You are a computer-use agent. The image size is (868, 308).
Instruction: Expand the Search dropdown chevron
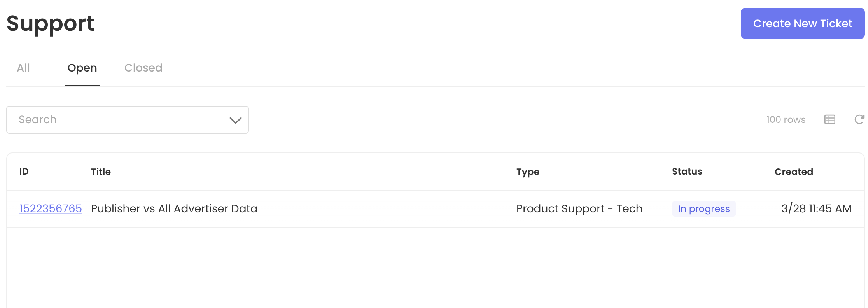[x=235, y=120]
